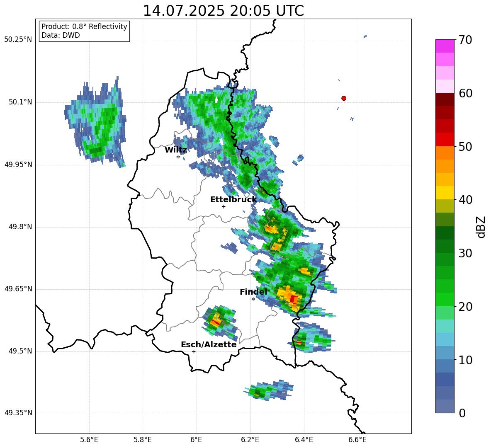
Task: Click the isolated rain cell west of Luxembourg
Action: [x=95, y=122]
